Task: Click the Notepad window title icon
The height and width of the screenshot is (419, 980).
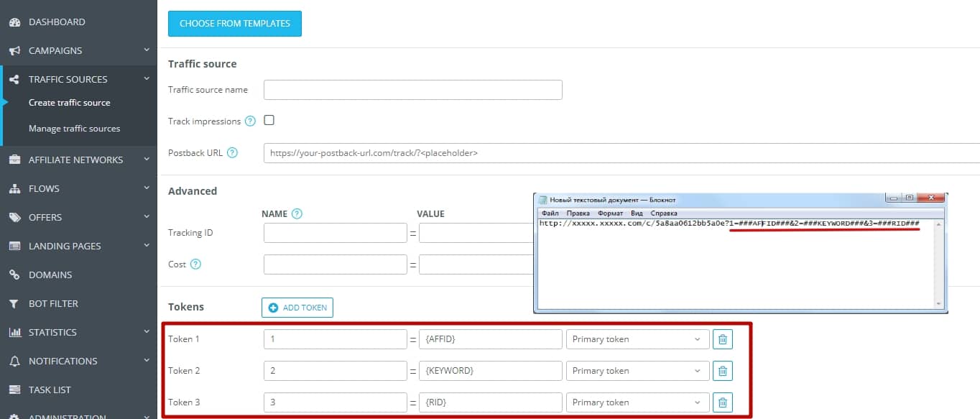Action: (543, 200)
